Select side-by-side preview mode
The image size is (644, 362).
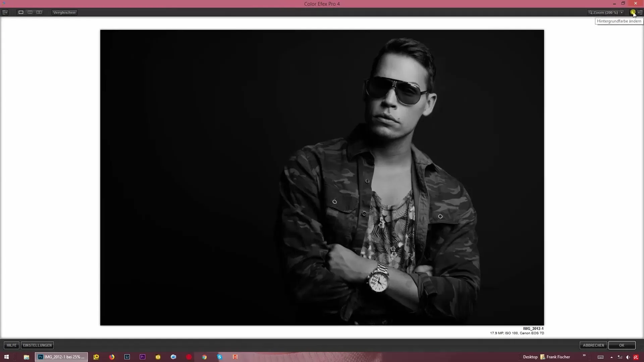coord(39,12)
